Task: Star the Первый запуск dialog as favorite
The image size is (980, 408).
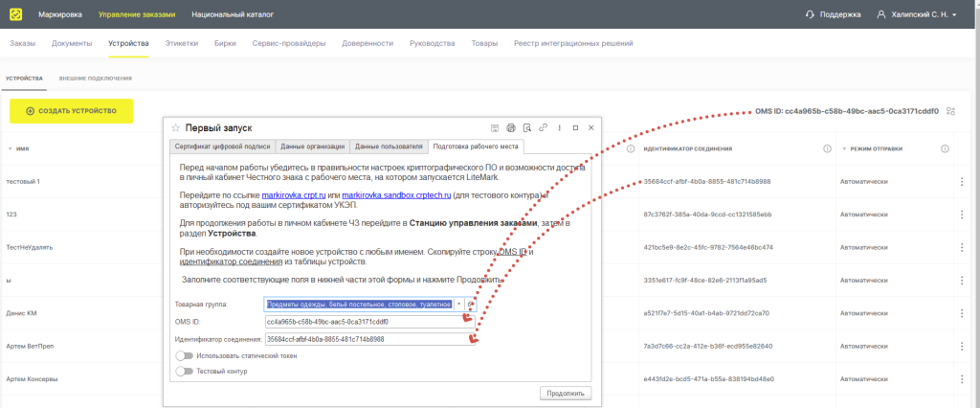Action: (x=176, y=127)
